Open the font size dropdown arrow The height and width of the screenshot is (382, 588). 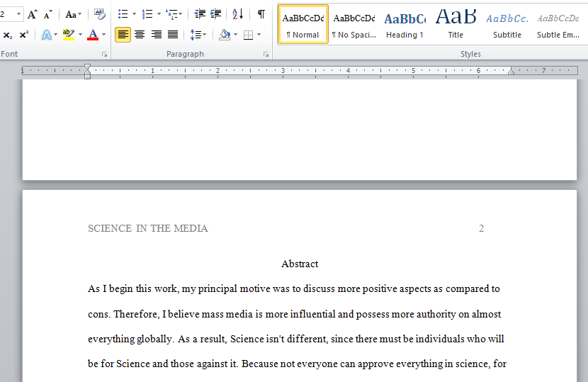18,15
